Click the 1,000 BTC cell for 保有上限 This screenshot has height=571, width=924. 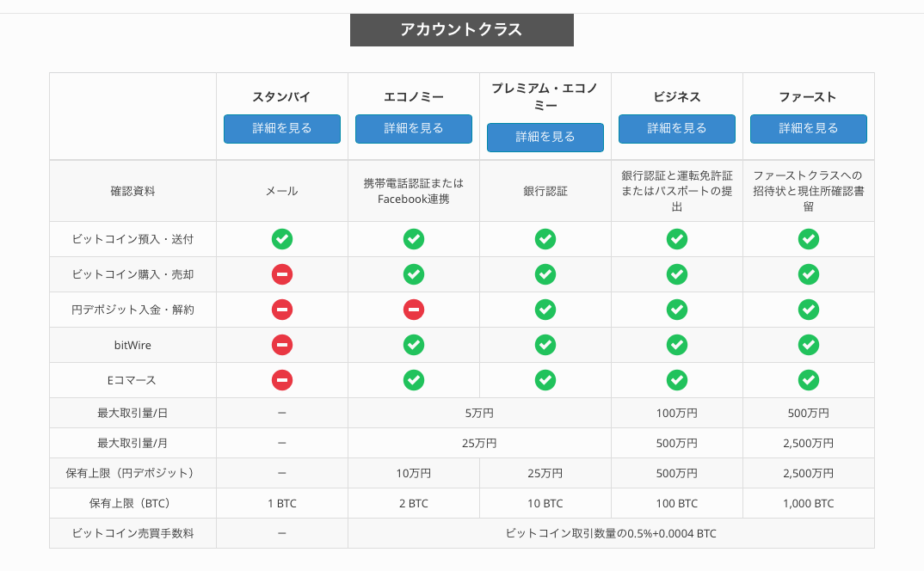(x=808, y=503)
